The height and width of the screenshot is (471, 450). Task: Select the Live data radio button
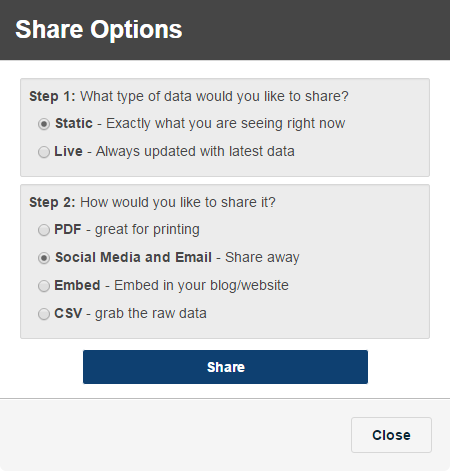click(44, 152)
